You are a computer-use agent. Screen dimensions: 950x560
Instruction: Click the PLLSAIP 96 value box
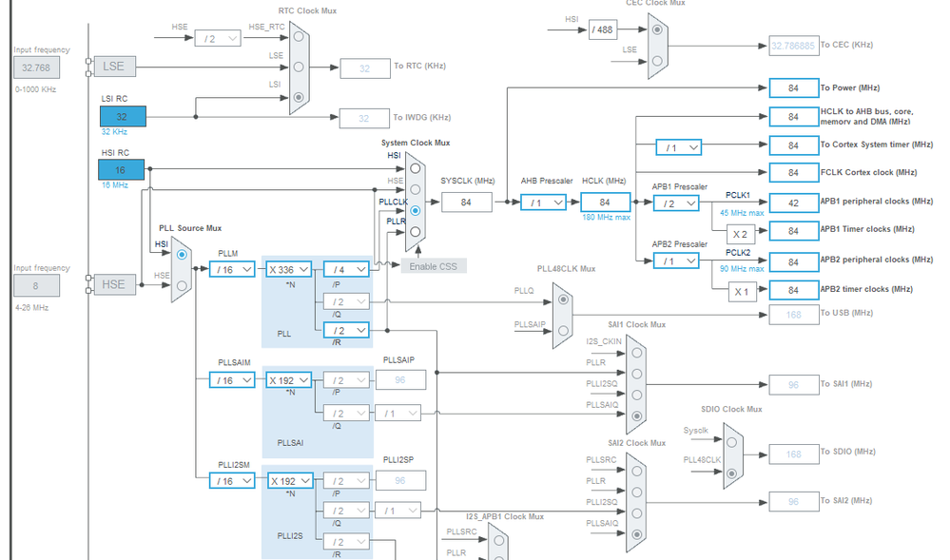400,379
